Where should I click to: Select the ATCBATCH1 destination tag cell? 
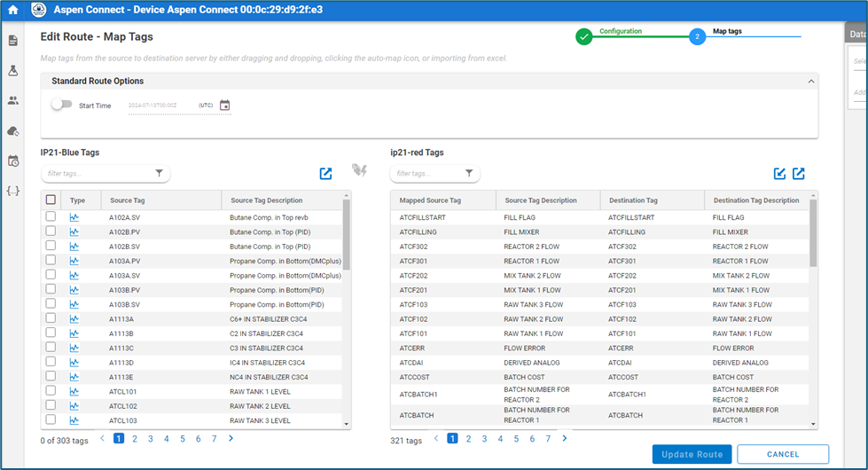click(x=627, y=395)
